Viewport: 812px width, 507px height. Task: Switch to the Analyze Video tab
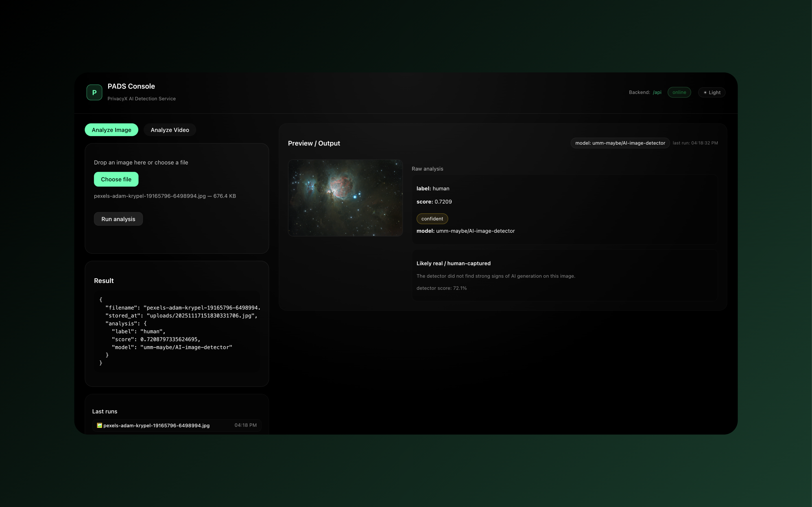[x=170, y=130]
